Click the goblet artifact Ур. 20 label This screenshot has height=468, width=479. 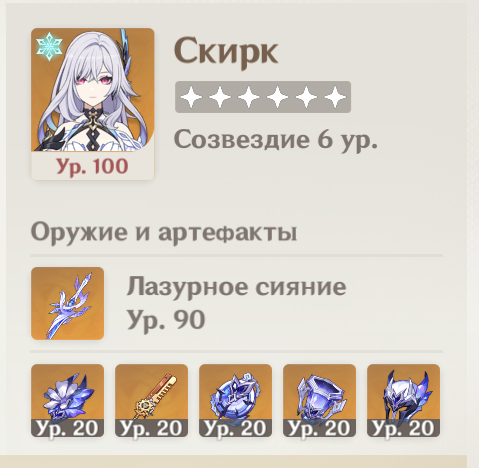319,428
